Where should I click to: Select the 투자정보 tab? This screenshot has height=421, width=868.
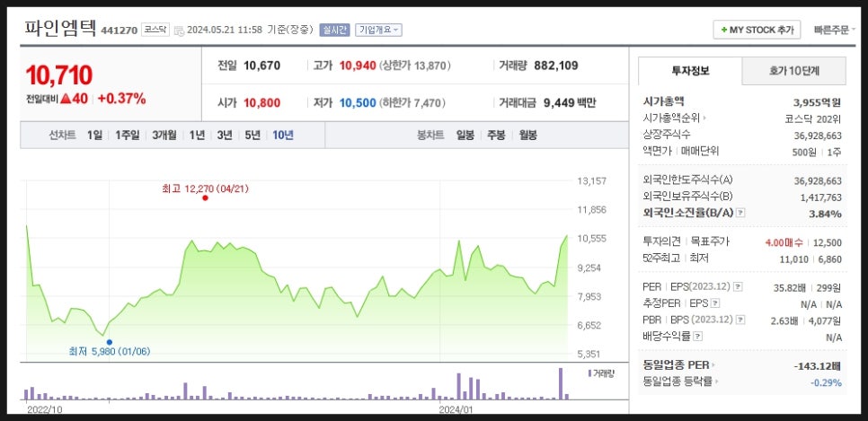point(690,71)
